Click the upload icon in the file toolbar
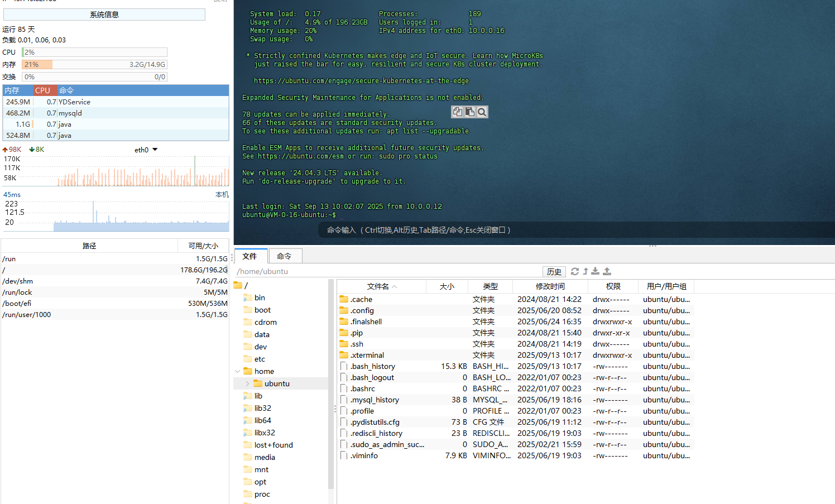The height and width of the screenshot is (504, 835). point(607,271)
